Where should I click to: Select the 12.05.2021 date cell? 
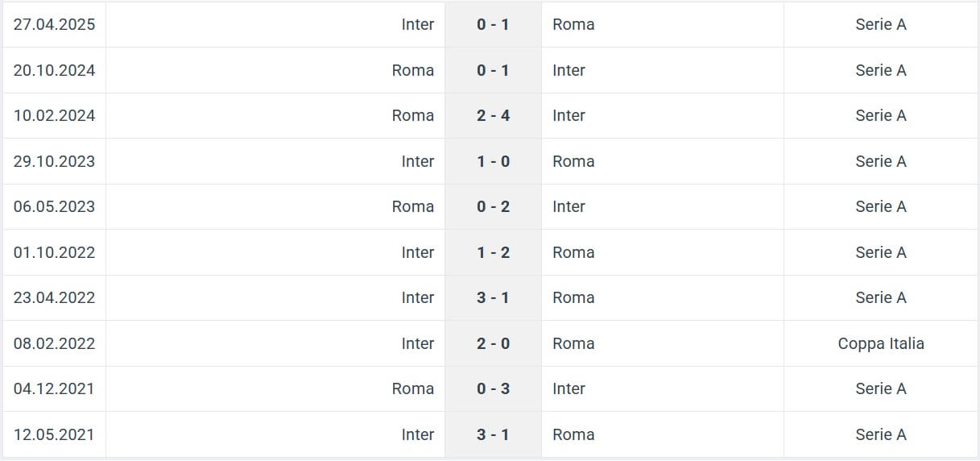[54, 434]
